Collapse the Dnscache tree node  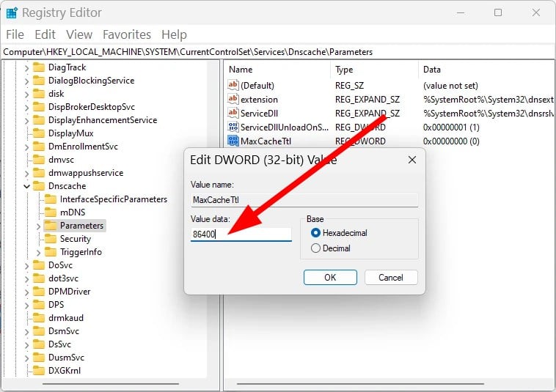[x=26, y=186]
